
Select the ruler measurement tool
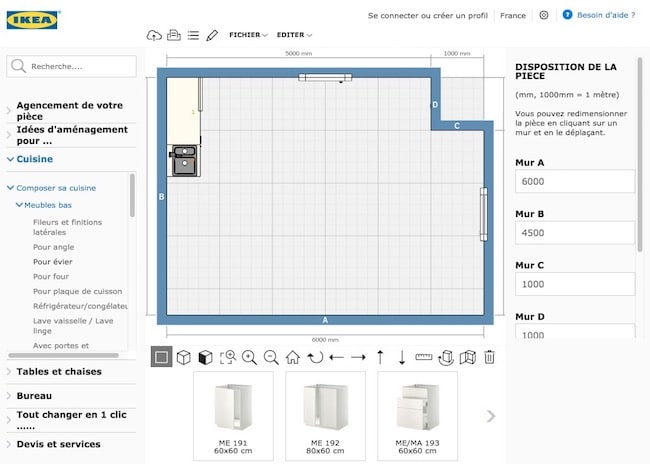coord(423,357)
